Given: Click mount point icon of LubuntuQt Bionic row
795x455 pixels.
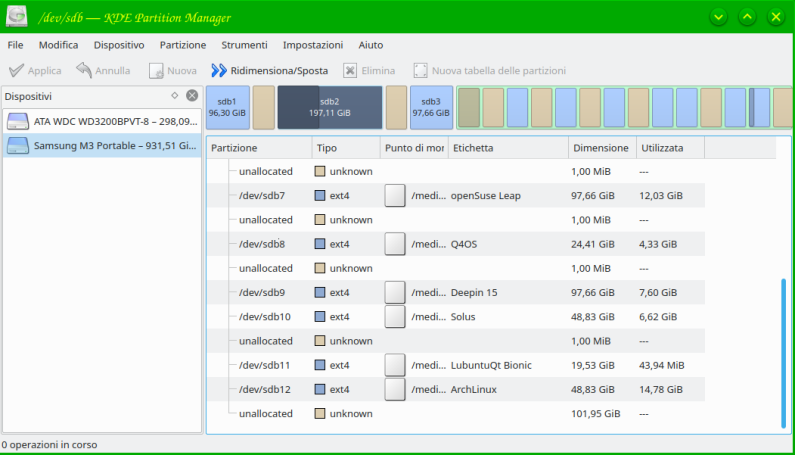Looking at the screenshot, I should (x=395, y=365).
